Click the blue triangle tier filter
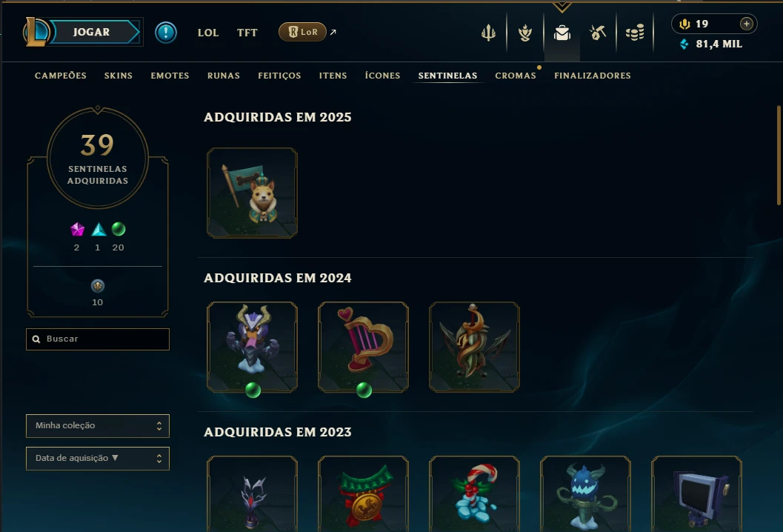The image size is (783, 532). (x=99, y=229)
